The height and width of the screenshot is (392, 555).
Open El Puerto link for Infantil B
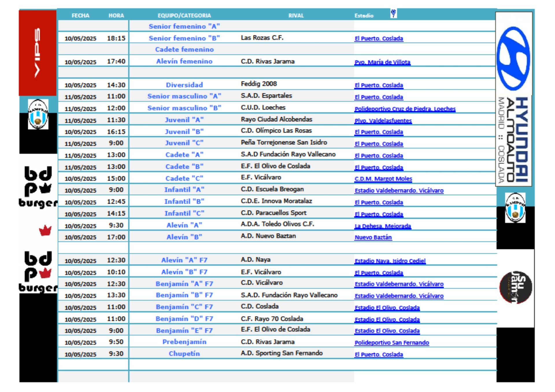pos(379,202)
